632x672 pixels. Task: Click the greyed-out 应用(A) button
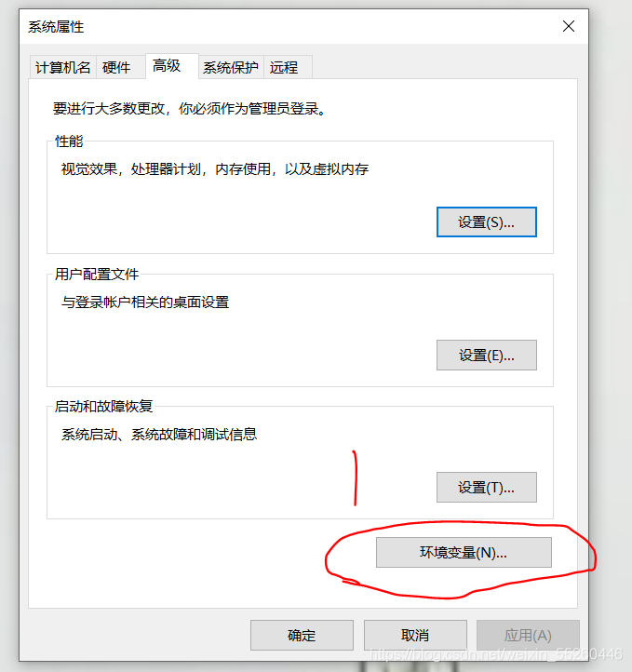(528, 635)
